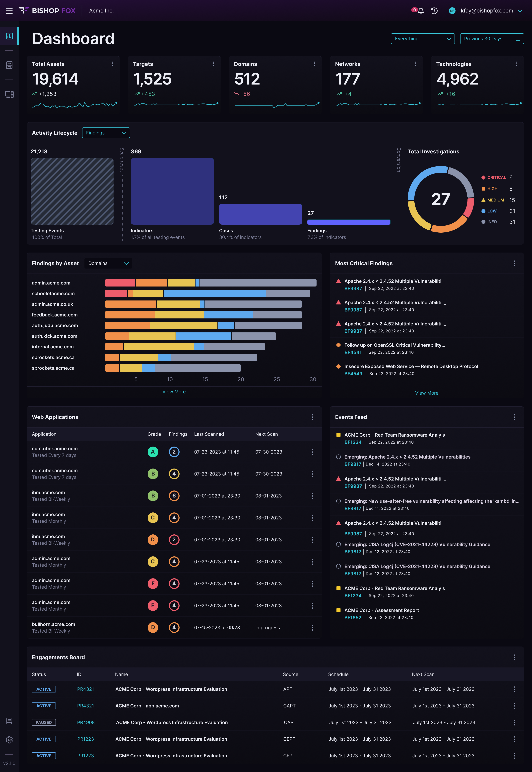This screenshot has height=772, width=532.
Task: Open the reports document icon in sidebar
Action: [9, 721]
